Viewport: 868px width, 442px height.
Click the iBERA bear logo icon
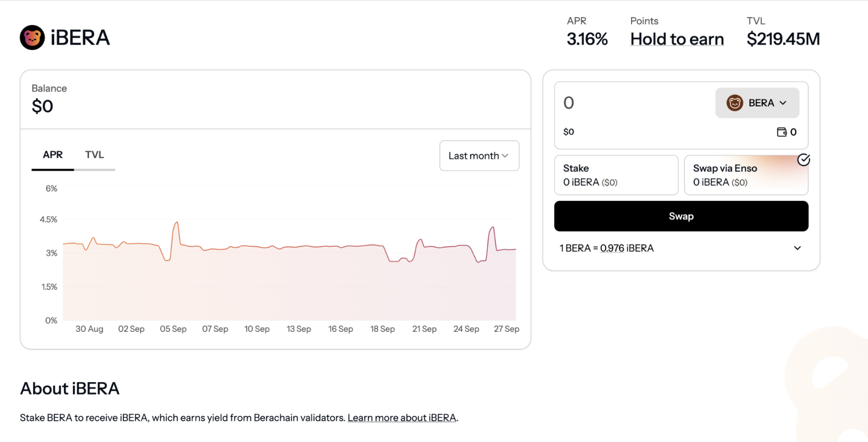tap(32, 38)
